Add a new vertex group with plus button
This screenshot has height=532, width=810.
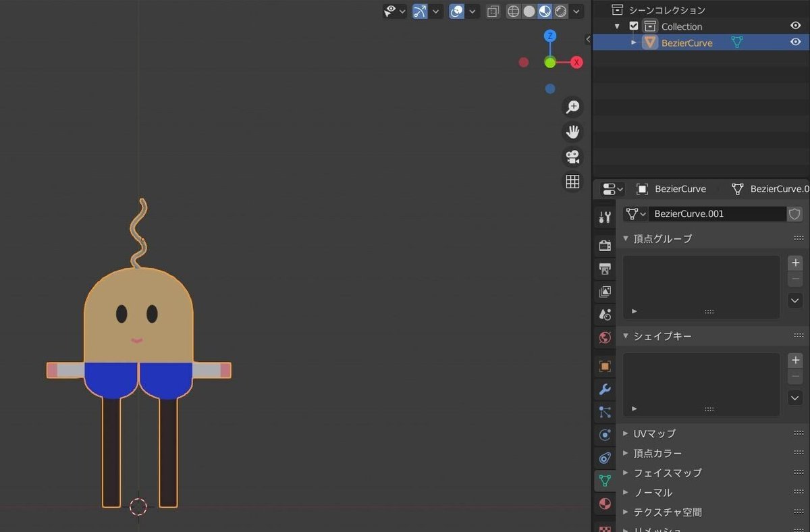[795, 263]
